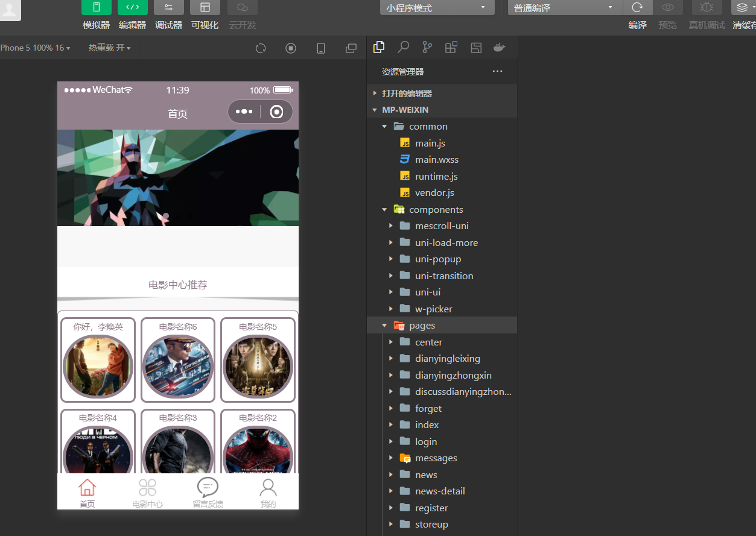The height and width of the screenshot is (536, 756).
Task: Collapse the pages folder
Action: [442, 325]
